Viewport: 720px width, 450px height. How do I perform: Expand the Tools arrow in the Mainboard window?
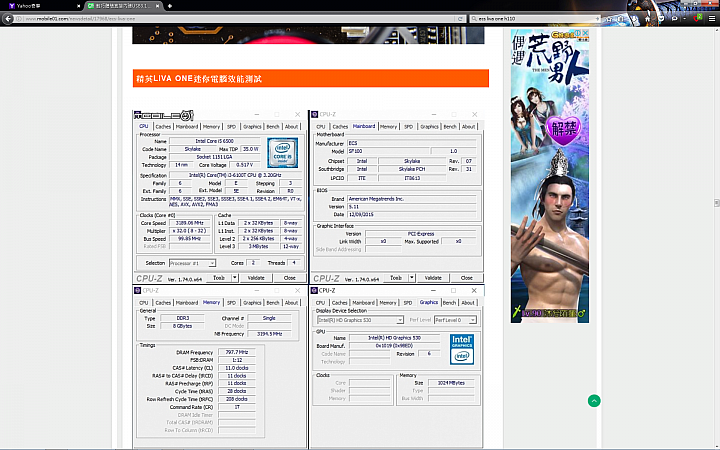[412, 278]
